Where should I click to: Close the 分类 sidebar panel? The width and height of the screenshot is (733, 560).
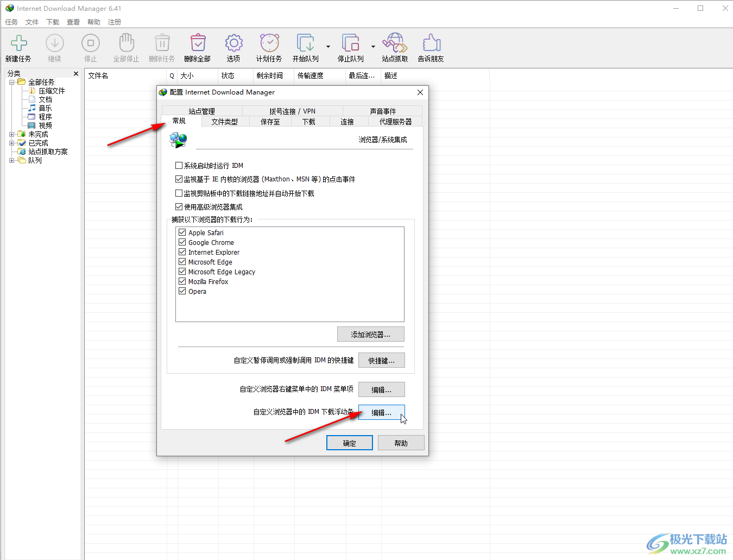tap(76, 73)
